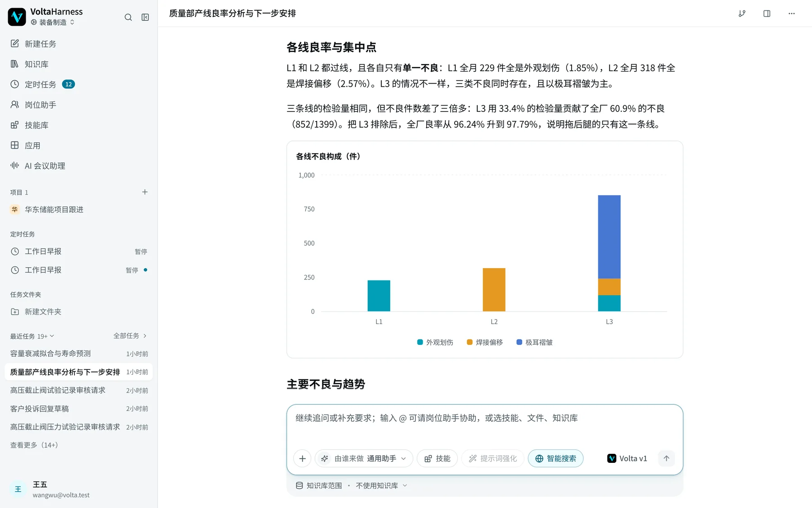This screenshot has height=508, width=812.
Task: Go to 定时任务 in the sidebar
Action: (x=78, y=84)
